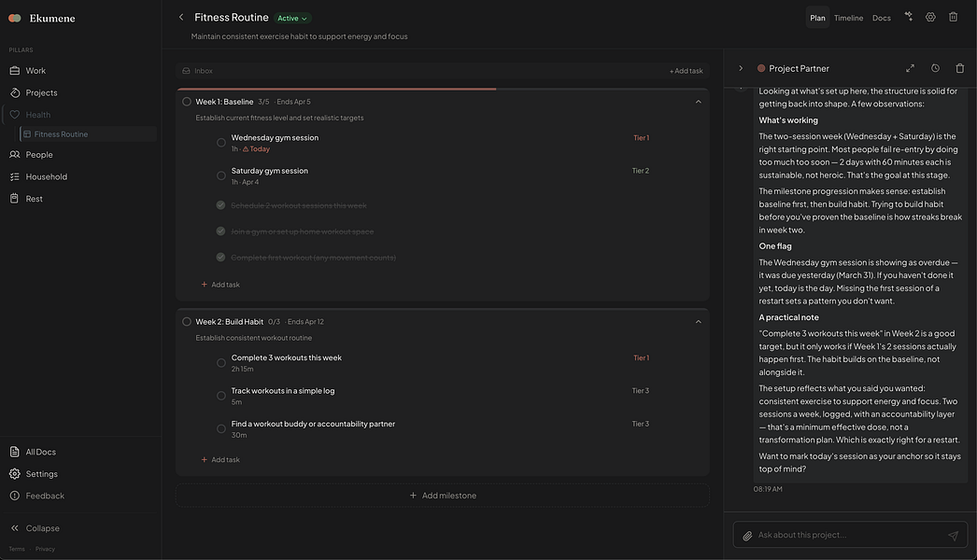Click the attachment paperclip icon
This screenshot has height=560, width=977.
(x=747, y=535)
